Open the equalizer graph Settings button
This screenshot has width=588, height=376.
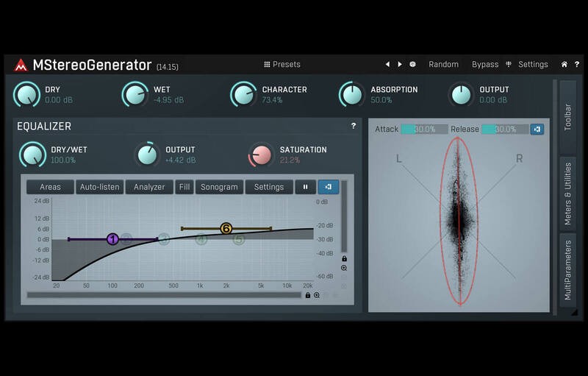[269, 187]
